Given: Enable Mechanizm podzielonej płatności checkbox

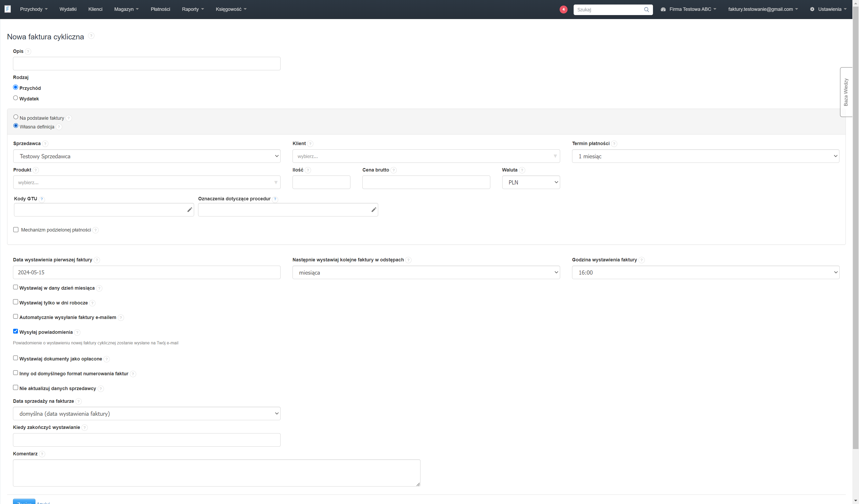Looking at the screenshot, I should click(x=16, y=230).
